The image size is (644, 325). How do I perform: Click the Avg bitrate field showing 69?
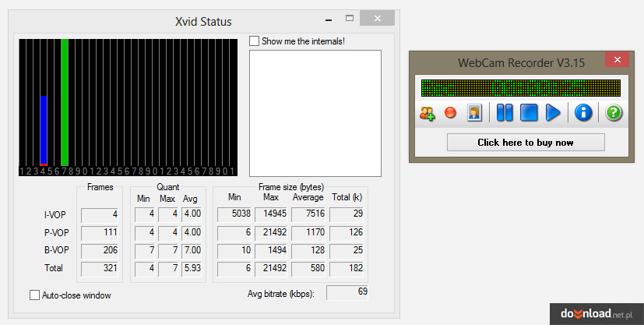coord(347,292)
